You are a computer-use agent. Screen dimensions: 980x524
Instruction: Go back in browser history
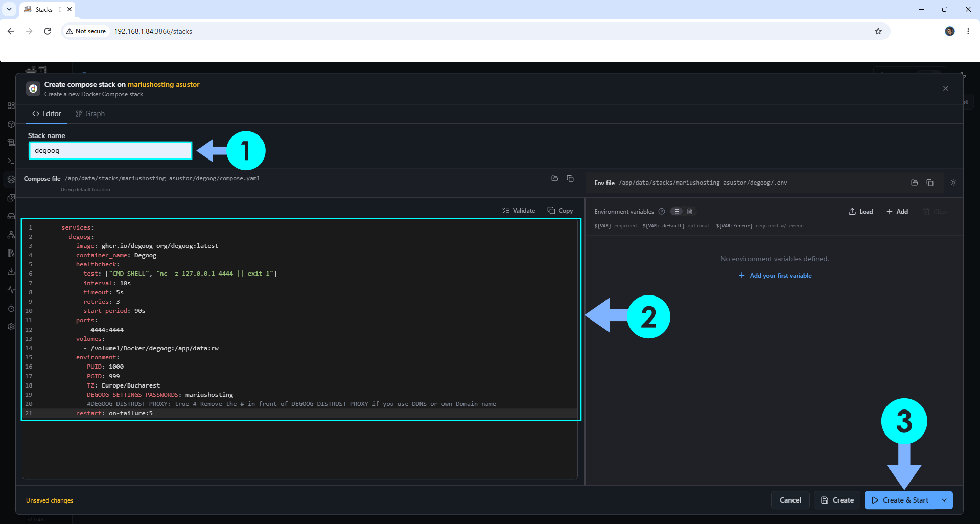click(x=11, y=31)
